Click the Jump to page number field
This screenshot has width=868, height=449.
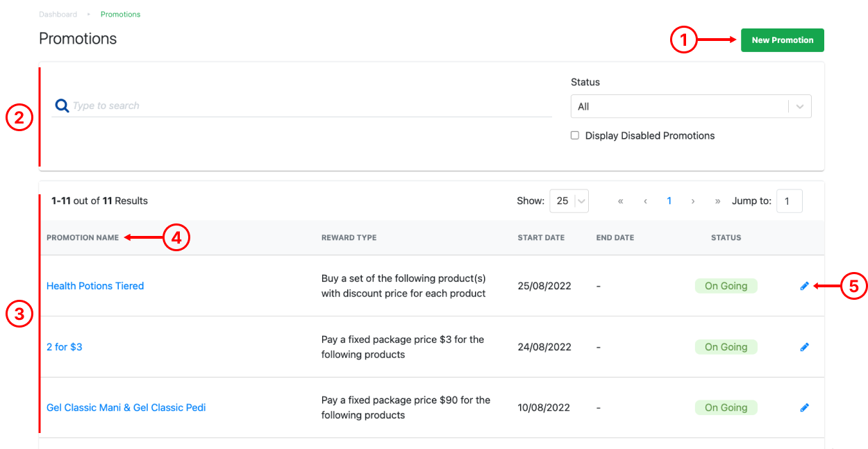click(789, 201)
